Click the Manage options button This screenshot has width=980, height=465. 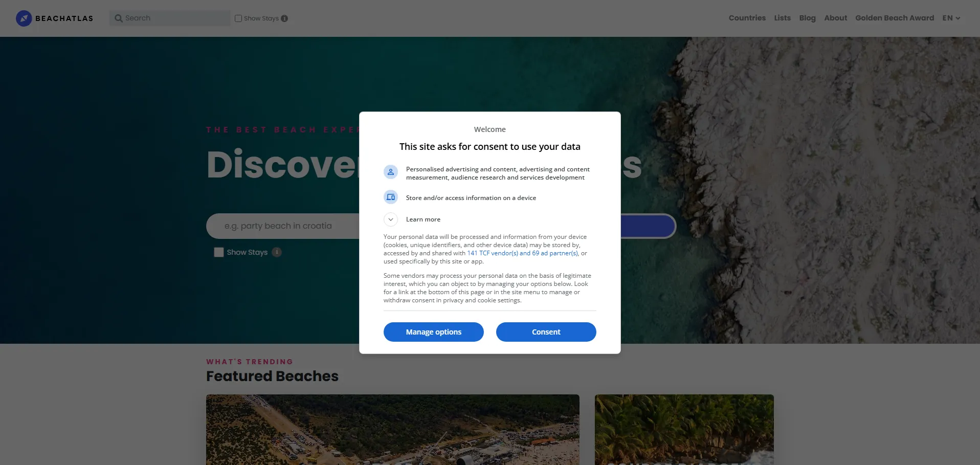coord(434,332)
